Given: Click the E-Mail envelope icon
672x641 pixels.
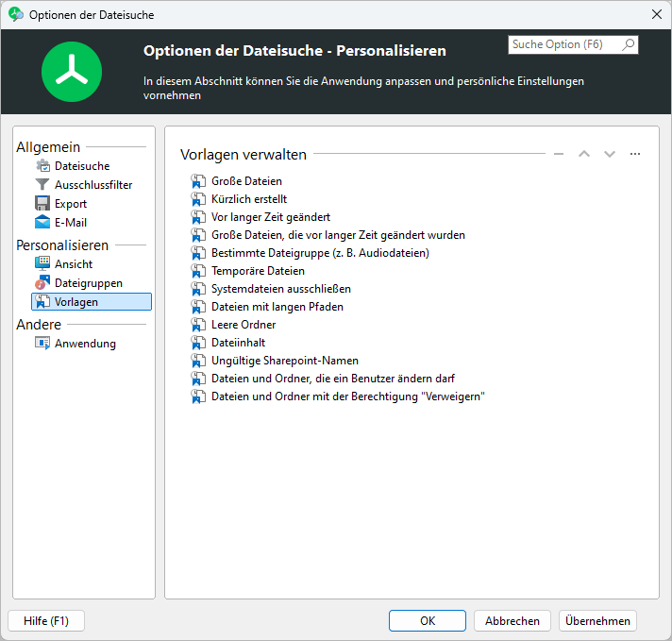Looking at the screenshot, I should pos(42,223).
